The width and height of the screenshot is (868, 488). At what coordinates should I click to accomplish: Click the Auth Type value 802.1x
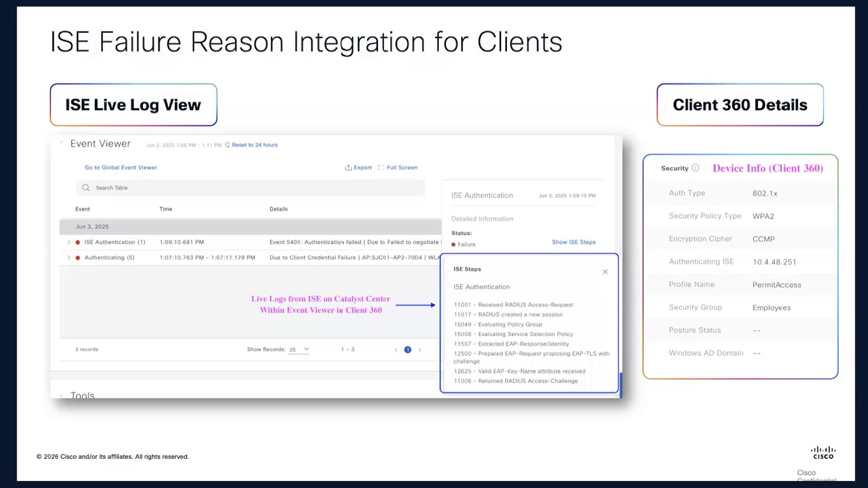tap(765, 193)
